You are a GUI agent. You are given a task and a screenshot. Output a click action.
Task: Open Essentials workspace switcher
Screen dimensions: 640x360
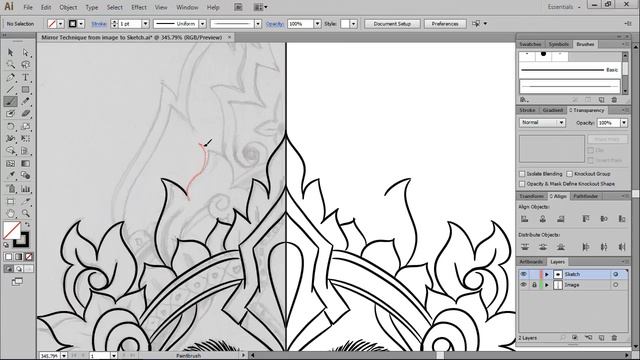pos(565,7)
